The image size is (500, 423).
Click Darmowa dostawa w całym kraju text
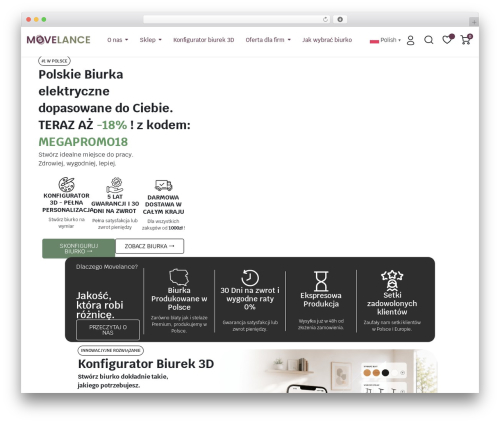[x=163, y=204]
